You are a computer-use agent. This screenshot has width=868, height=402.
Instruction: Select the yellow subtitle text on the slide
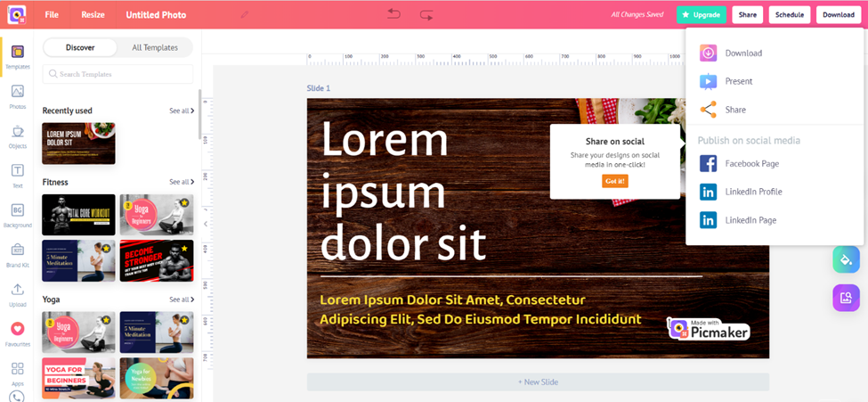click(x=481, y=310)
